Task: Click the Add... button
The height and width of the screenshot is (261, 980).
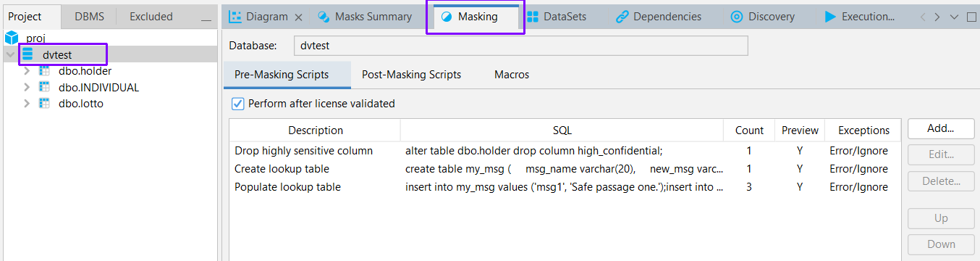Action: pos(941,128)
